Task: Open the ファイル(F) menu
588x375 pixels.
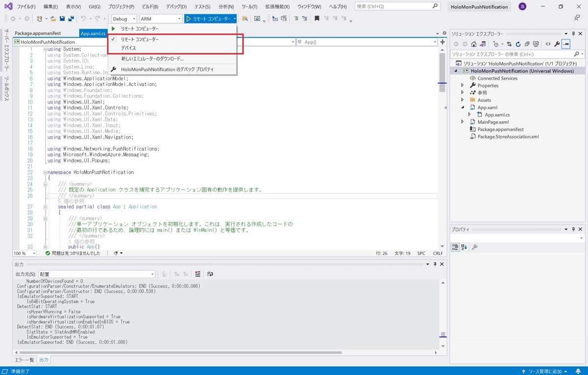Action: (26, 7)
